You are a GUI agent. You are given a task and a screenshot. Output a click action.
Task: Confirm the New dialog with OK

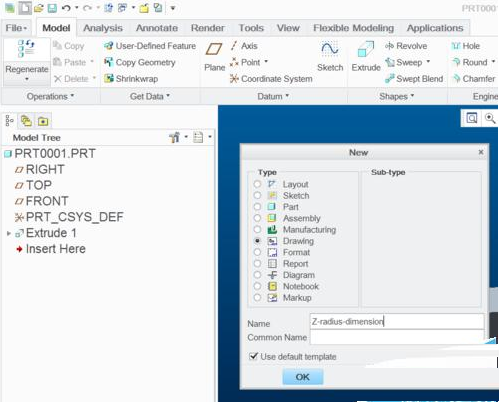tap(302, 377)
